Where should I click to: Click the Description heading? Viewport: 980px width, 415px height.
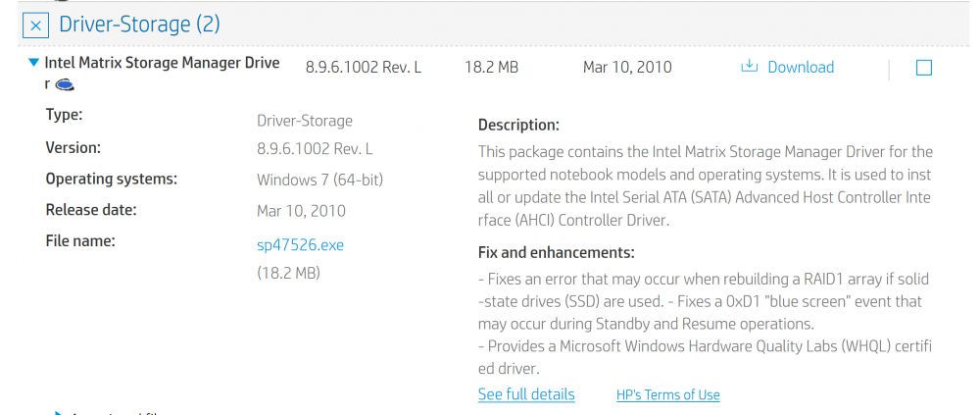coord(518,126)
